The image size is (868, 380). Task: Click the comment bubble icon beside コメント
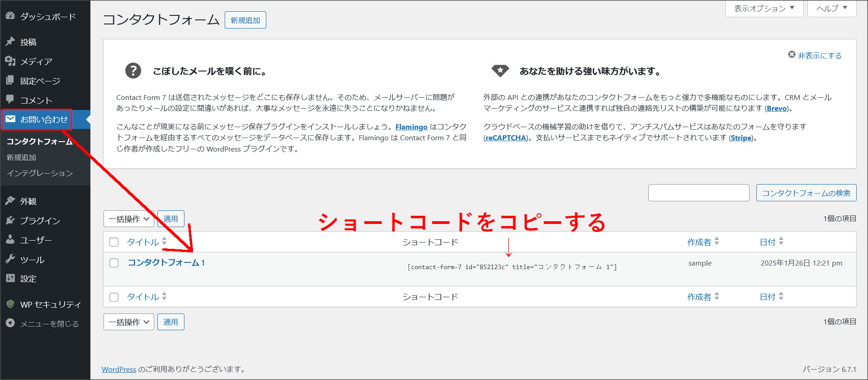[10, 100]
